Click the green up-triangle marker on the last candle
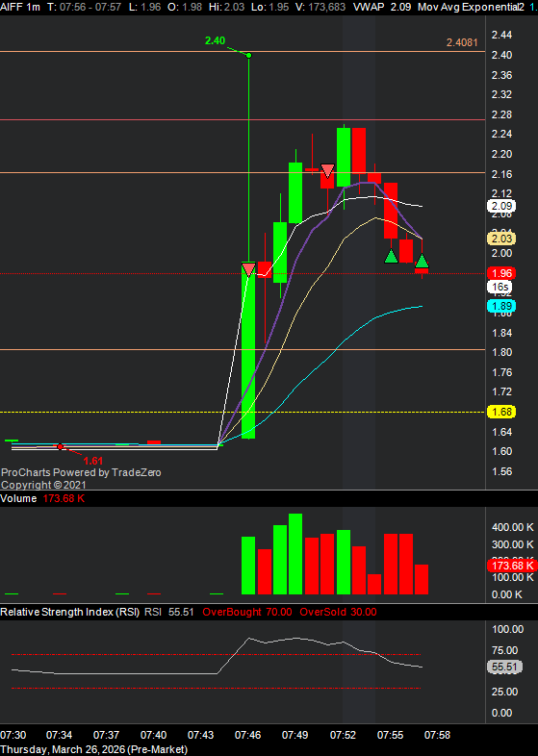Viewport: 538px width, 756px height. pyautogui.click(x=423, y=261)
